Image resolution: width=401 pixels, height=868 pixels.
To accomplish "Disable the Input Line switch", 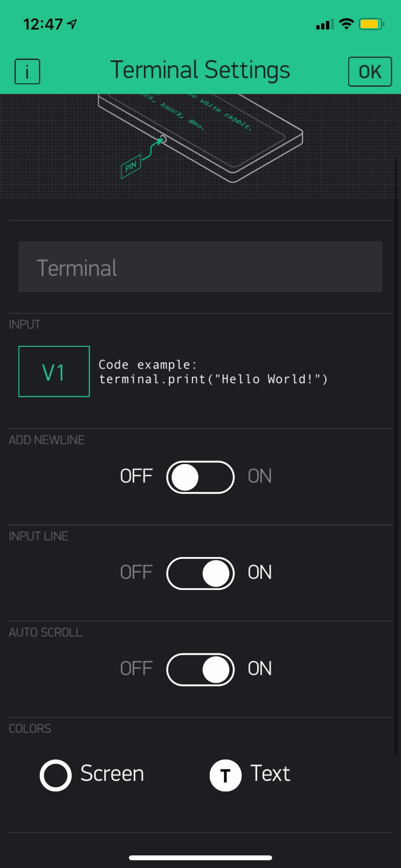I will (200, 573).
